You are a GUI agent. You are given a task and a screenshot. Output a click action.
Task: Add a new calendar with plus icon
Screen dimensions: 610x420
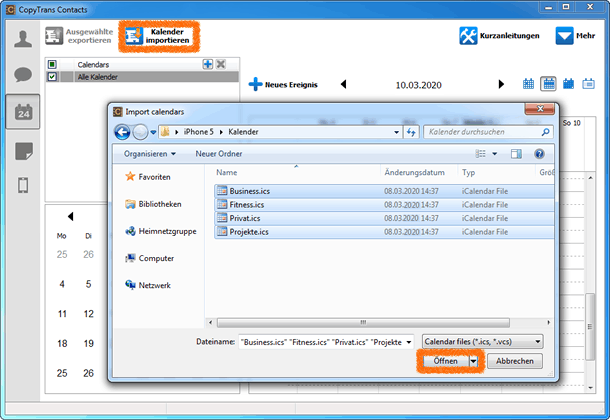[x=208, y=64]
